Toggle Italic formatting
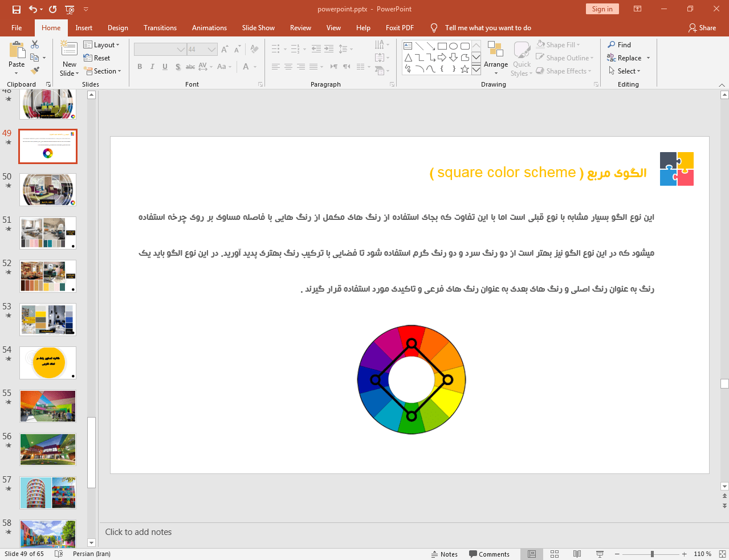Image resolution: width=729 pixels, height=560 pixels. [x=152, y=67]
